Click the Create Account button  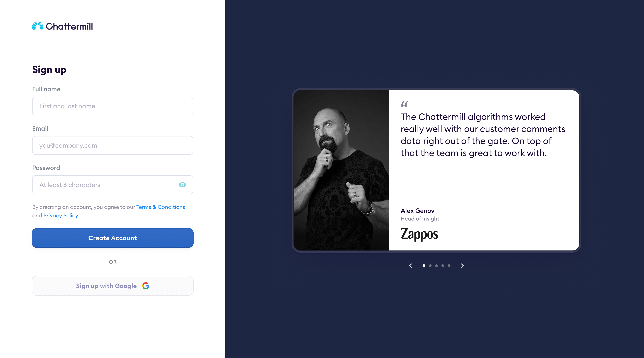[x=113, y=238]
